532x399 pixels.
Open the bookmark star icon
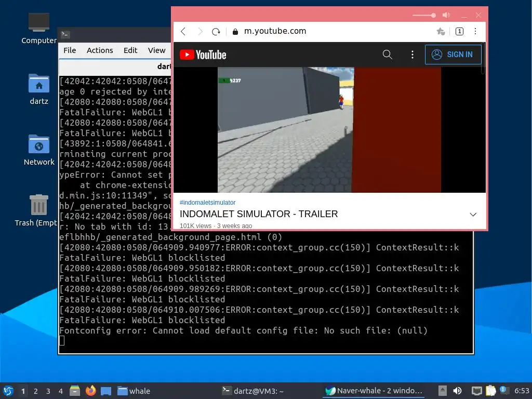coord(441,32)
